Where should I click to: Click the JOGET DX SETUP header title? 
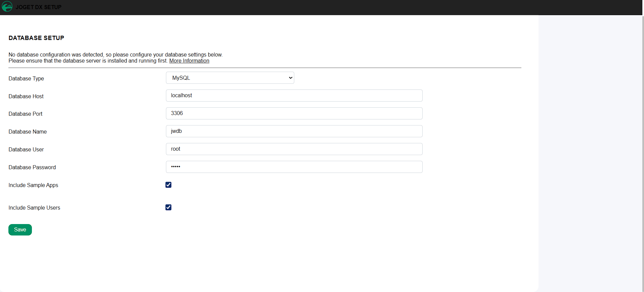pyautogui.click(x=38, y=7)
